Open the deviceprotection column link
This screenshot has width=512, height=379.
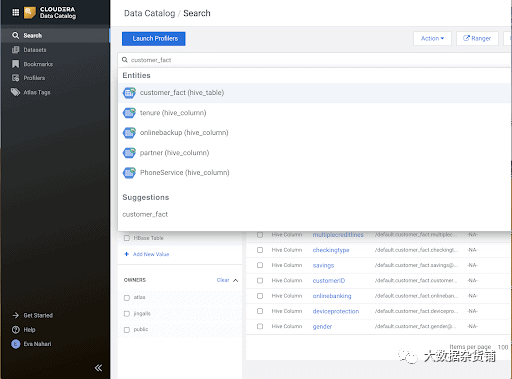point(336,311)
